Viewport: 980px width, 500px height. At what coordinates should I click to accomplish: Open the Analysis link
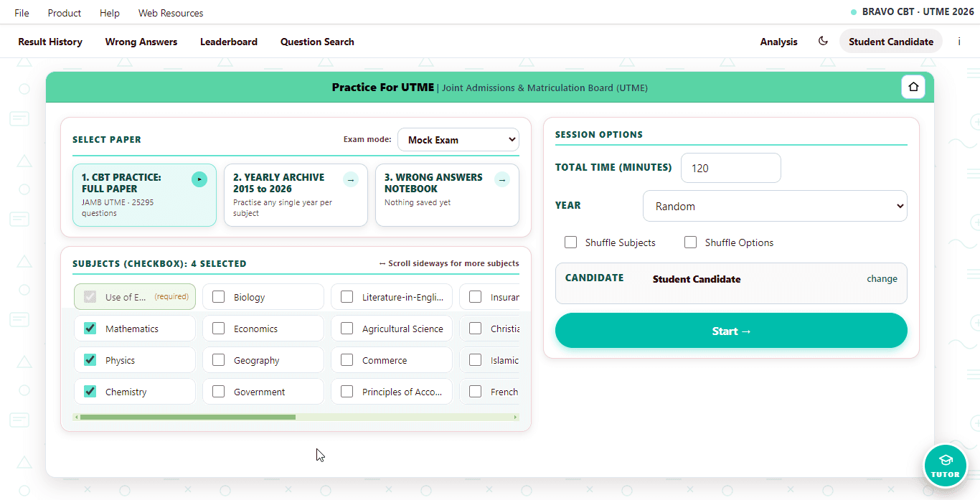(779, 42)
